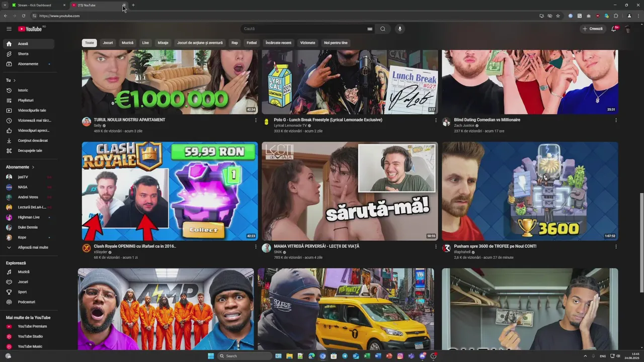The width and height of the screenshot is (644, 362).
Task: Open YouTube Studio in the sidebar
Action: 28,336
